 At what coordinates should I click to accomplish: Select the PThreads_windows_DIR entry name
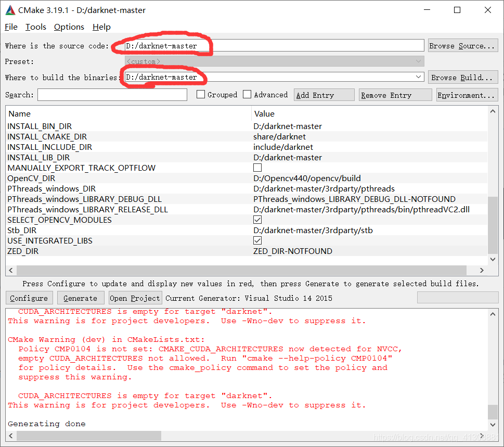[x=51, y=189]
